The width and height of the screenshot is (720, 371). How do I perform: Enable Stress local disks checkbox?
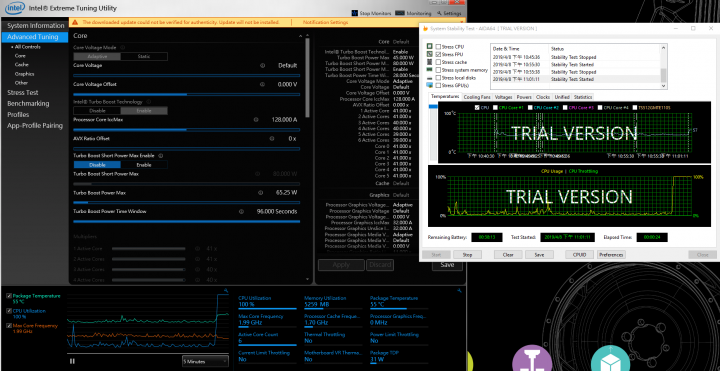(x=438, y=78)
